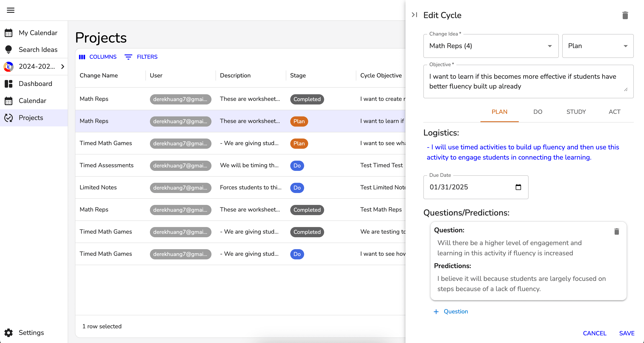Open the COLUMNS selector

[x=98, y=57]
